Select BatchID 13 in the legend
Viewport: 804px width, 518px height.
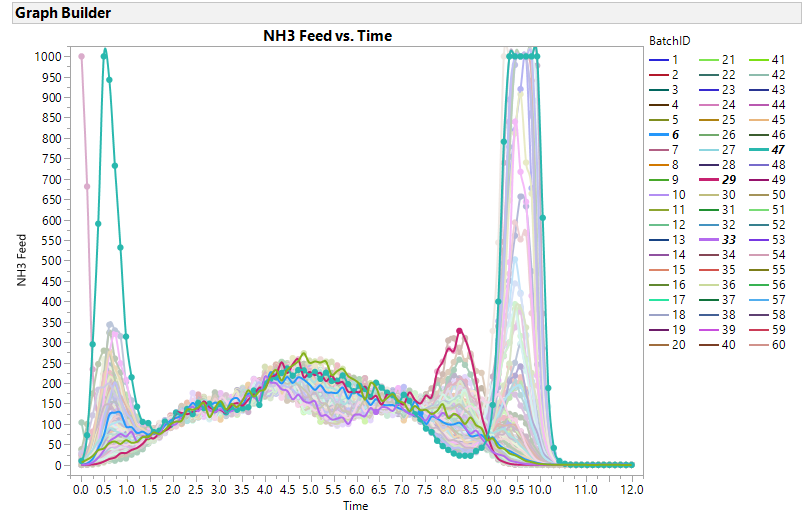pos(667,240)
